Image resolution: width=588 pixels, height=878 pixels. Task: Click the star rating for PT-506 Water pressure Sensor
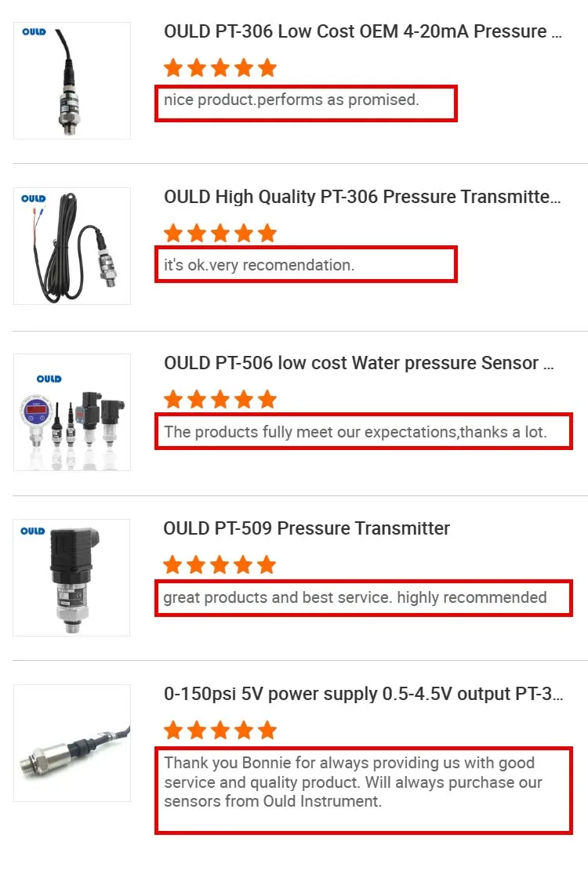(220, 399)
